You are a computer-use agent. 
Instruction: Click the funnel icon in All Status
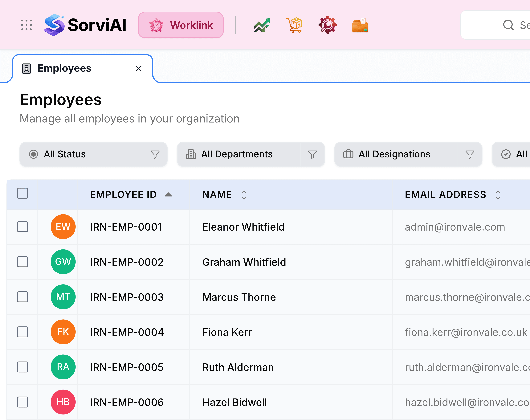click(x=155, y=154)
